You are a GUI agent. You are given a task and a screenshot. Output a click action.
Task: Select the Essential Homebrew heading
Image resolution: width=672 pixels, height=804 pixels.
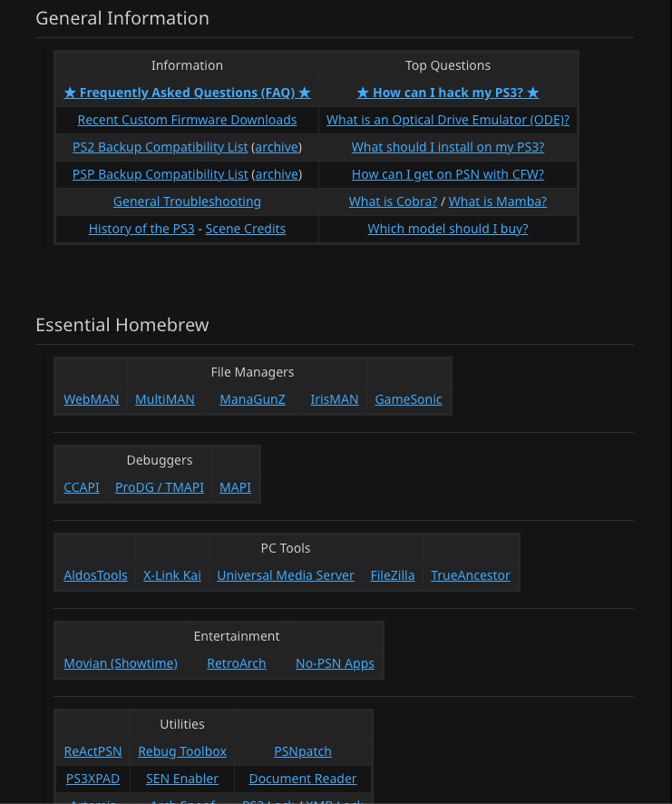coord(122,325)
